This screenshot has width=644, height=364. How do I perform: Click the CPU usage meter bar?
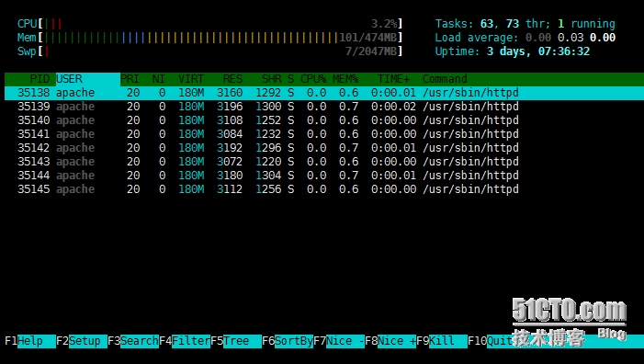point(209,24)
